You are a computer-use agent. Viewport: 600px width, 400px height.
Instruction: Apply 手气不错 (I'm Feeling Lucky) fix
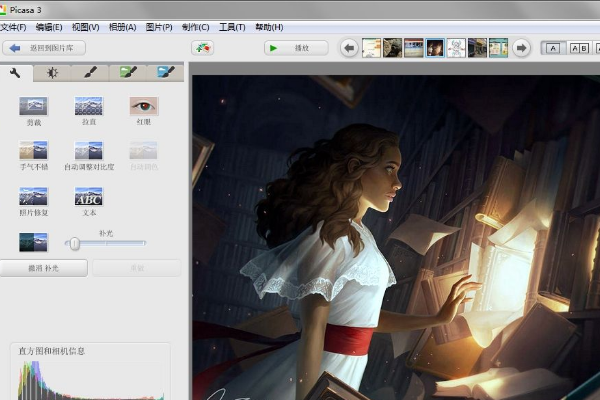pyautogui.click(x=33, y=150)
